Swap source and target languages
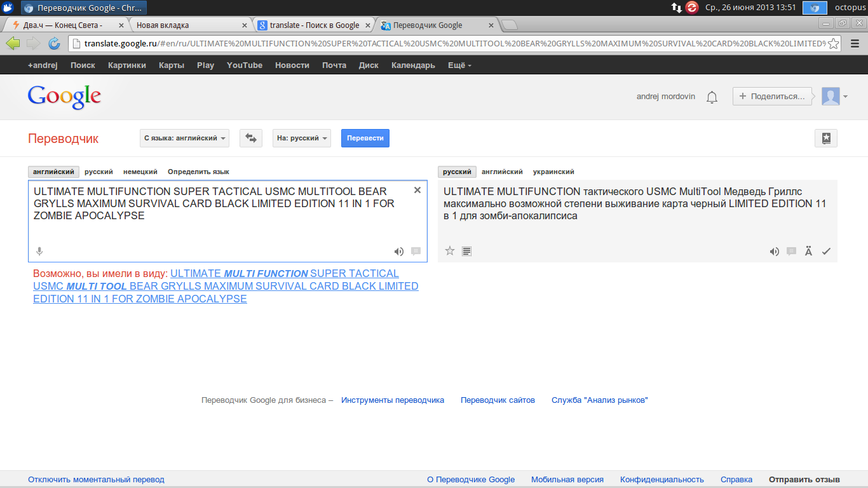 [x=251, y=138]
